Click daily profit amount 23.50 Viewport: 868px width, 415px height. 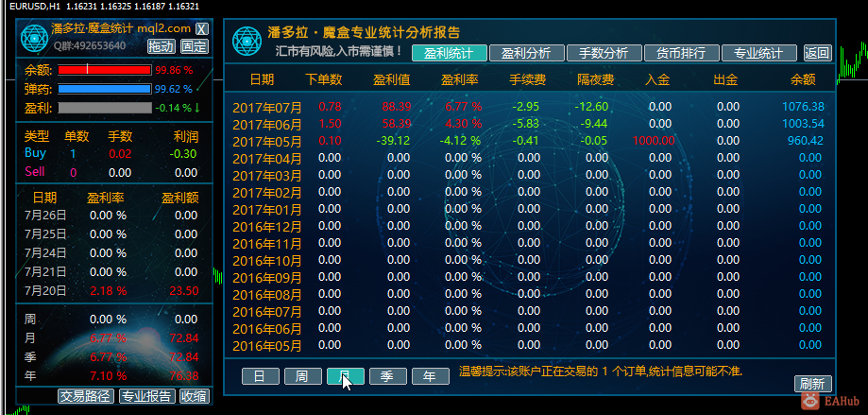click(184, 290)
